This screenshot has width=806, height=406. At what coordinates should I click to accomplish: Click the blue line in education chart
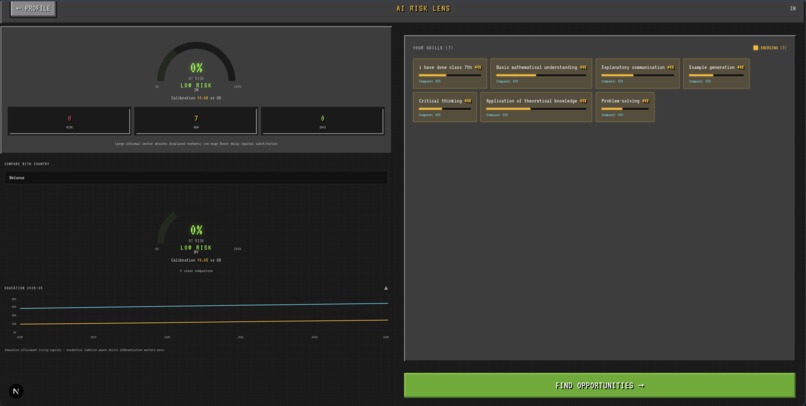[204, 306]
